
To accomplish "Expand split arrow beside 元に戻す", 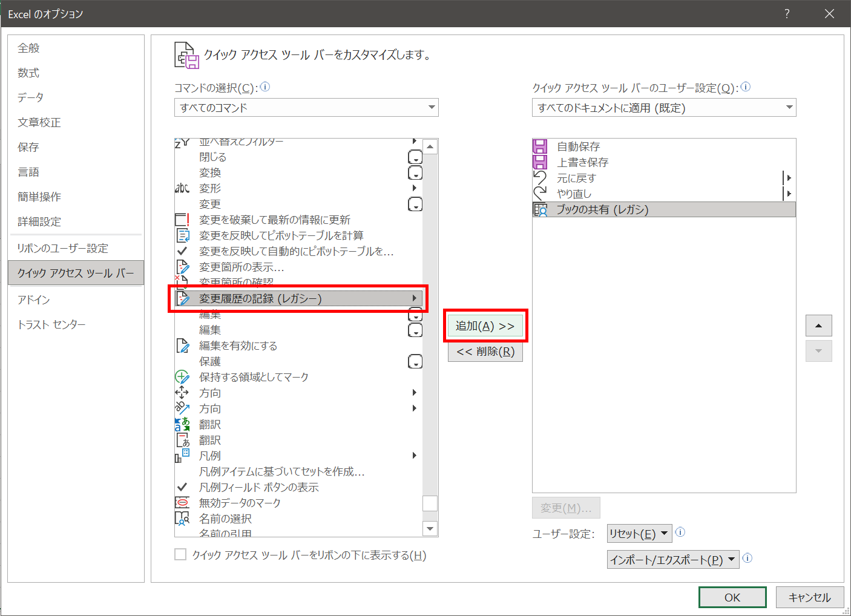I will pos(789,178).
